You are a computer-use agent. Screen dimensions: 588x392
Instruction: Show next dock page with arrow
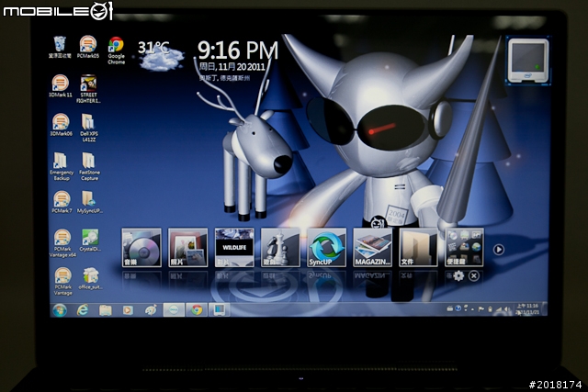coord(499,250)
